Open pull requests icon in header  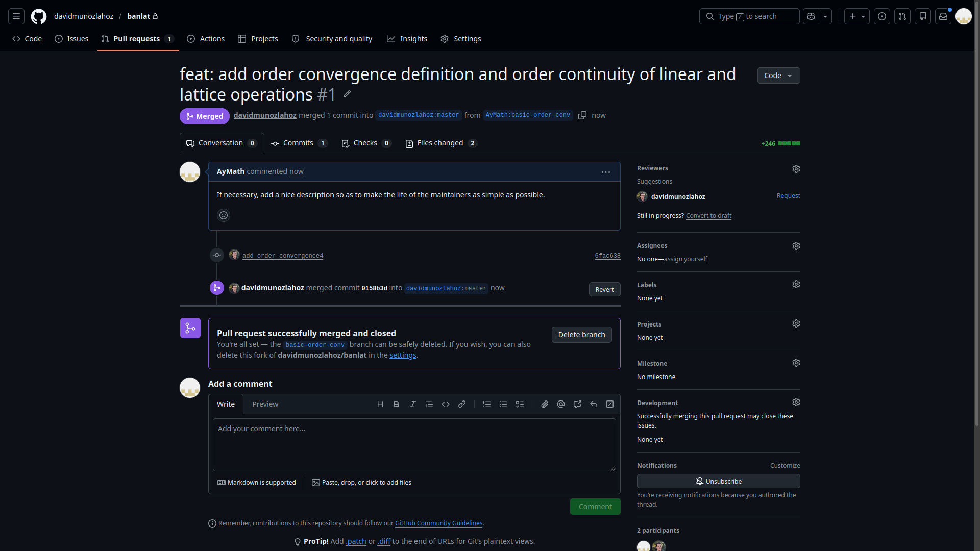(x=902, y=16)
